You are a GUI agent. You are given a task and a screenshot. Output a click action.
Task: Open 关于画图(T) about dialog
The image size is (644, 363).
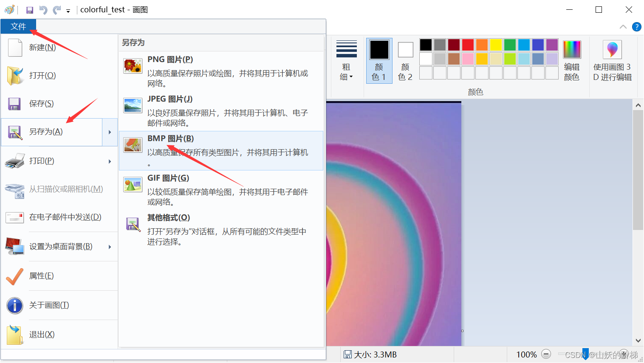59,305
